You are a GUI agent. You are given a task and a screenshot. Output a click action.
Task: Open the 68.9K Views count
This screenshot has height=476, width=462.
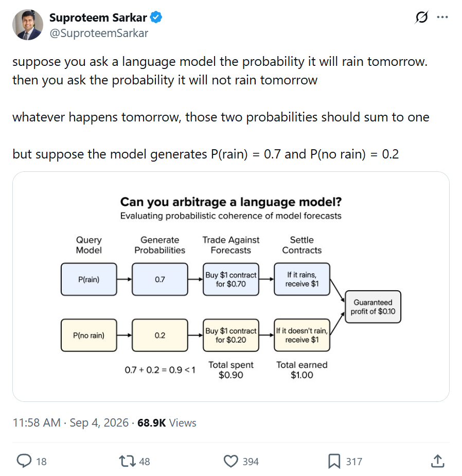pos(167,422)
